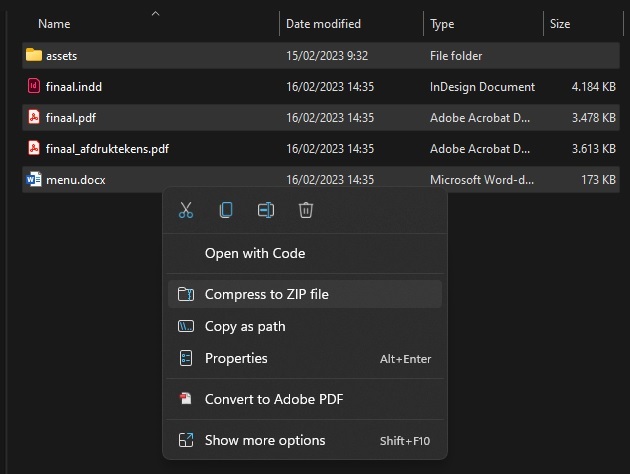
Task: Select file finaal.pdf
Action: pos(71,118)
